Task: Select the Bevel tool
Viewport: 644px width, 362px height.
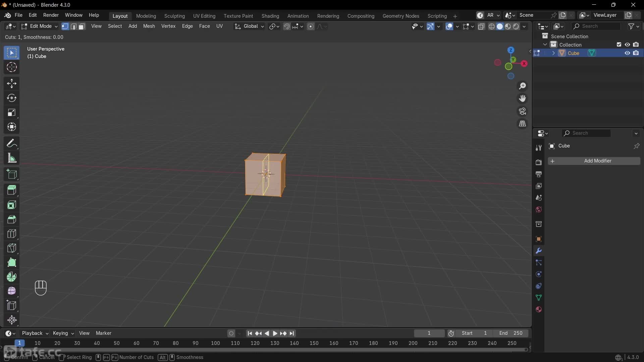Action: pyautogui.click(x=12, y=219)
